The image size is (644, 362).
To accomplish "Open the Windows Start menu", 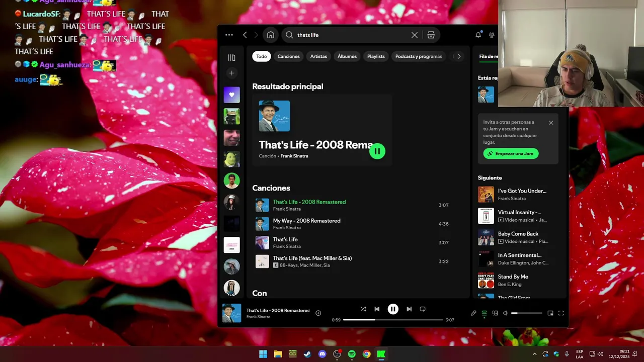I will 263,354.
